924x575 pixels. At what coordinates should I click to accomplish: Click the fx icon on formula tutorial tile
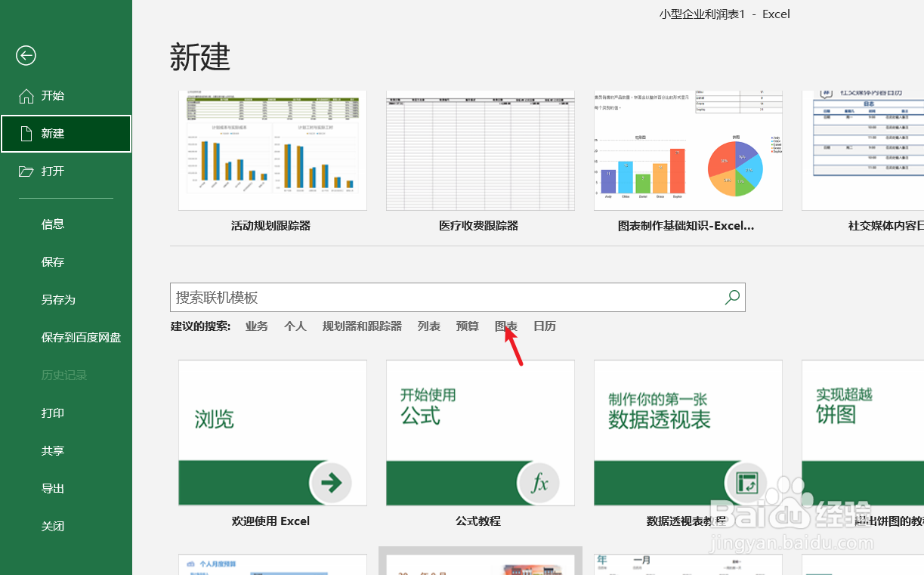[539, 482]
